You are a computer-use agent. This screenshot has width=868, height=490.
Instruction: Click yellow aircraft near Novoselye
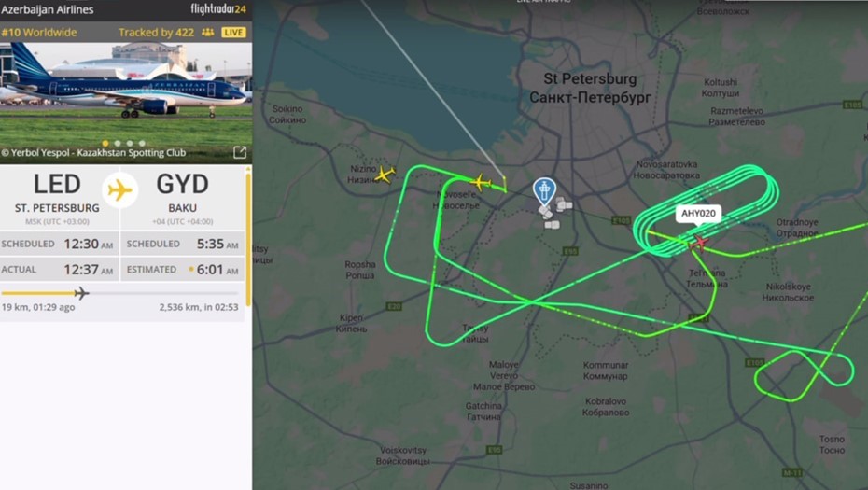480,182
